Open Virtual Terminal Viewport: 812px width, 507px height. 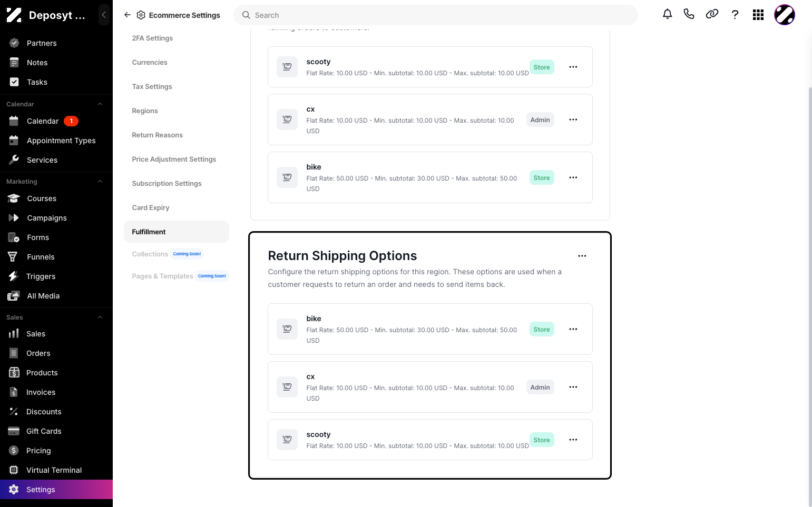(56, 470)
